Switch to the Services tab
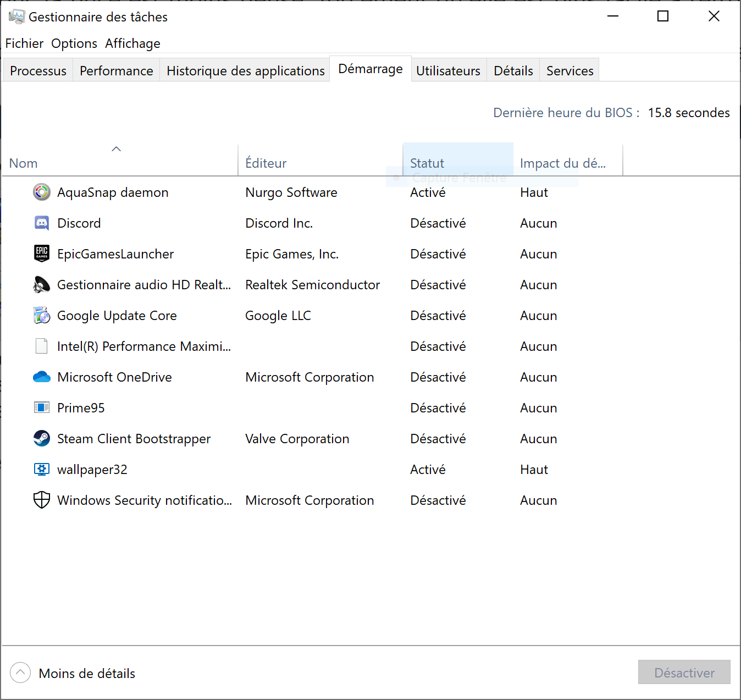 coord(570,70)
